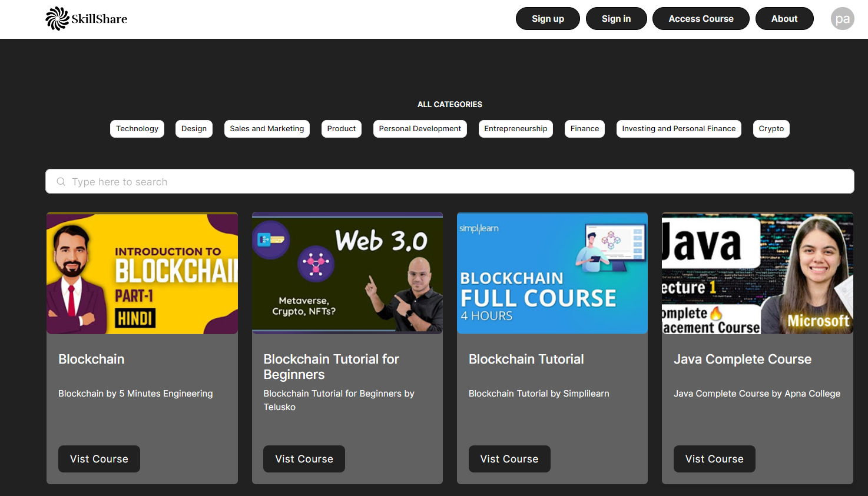Screen dimensions: 868x496
Task: Select the Design category
Action: [194, 129]
